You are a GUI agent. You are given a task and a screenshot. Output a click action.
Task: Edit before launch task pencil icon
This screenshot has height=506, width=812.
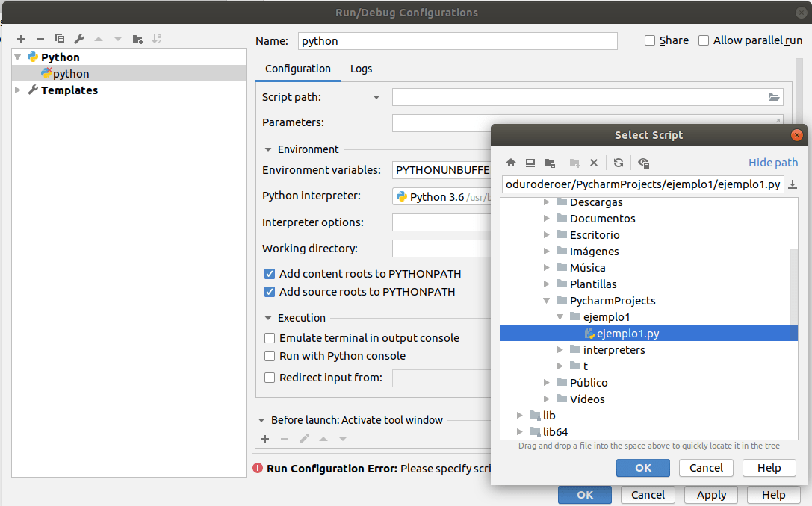tap(304, 439)
